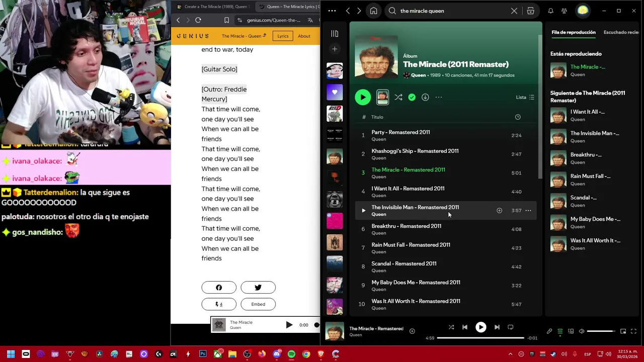
Task: Switch to Fila de reproducción tab
Action: point(573,32)
